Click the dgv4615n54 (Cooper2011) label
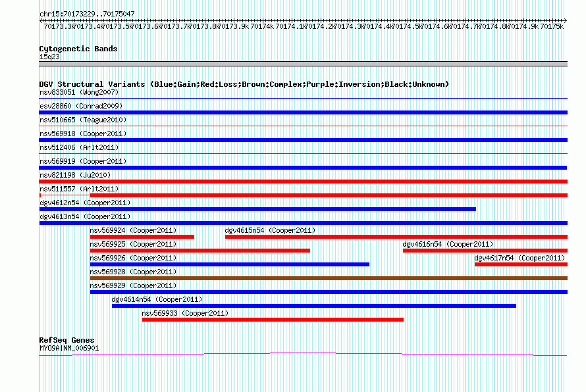Screen dimensions: 586x392 point(270,230)
